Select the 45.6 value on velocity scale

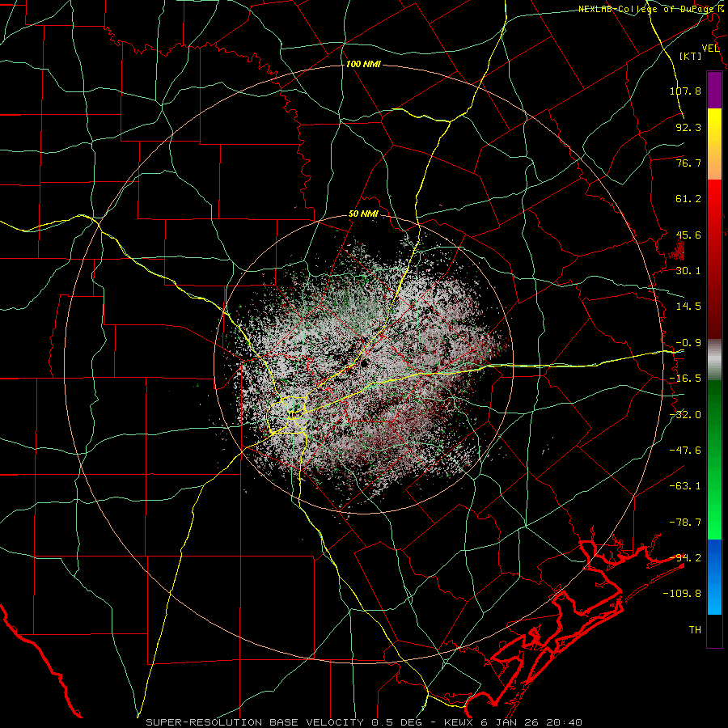[688, 235]
